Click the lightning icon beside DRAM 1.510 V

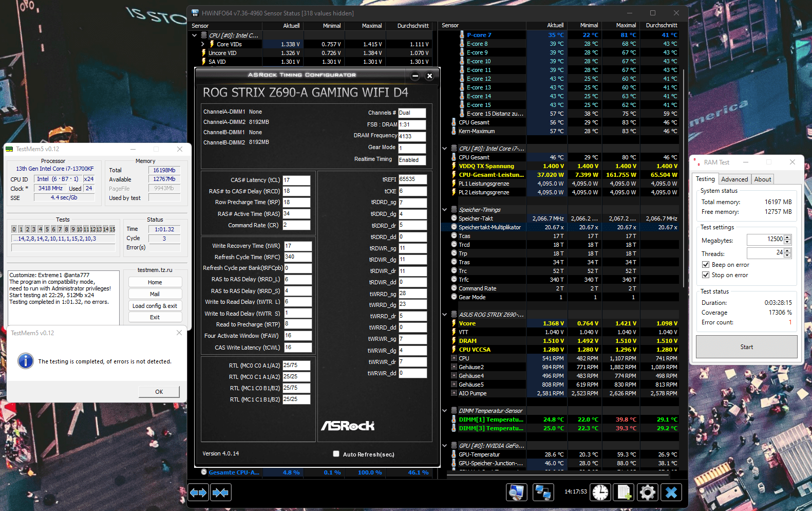pyautogui.click(x=454, y=341)
